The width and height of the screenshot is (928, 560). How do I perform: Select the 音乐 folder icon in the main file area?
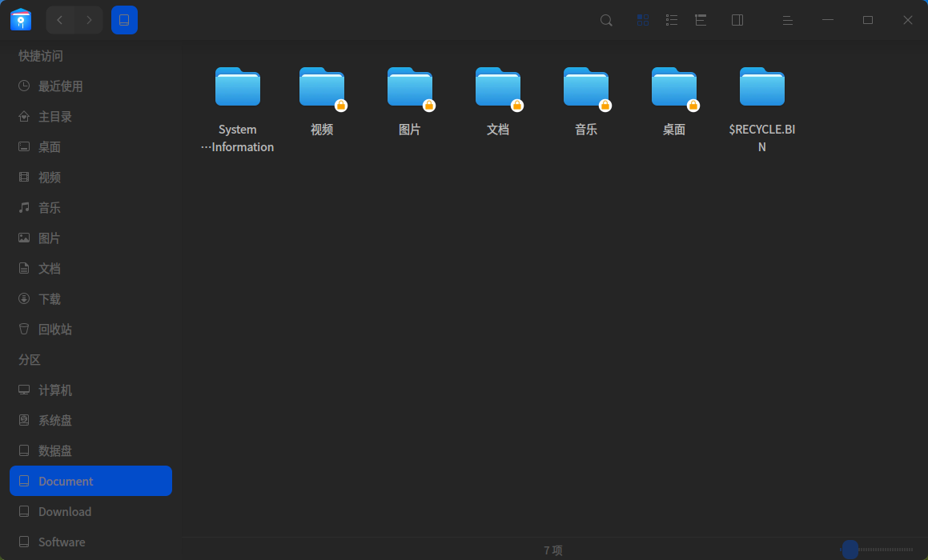pyautogui.click(x=587, y=87)
